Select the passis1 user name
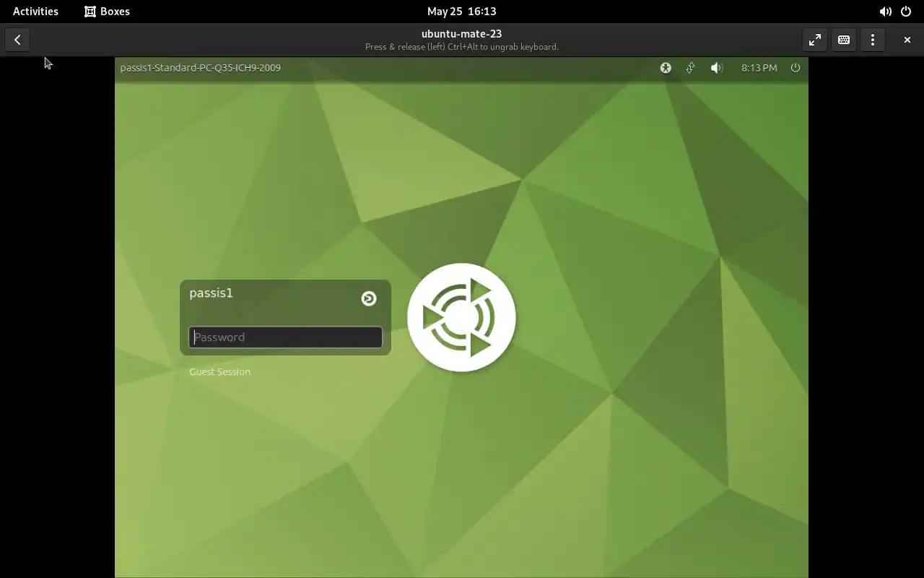The width and height of the screenshot is (924, 578). click(211, 293)
